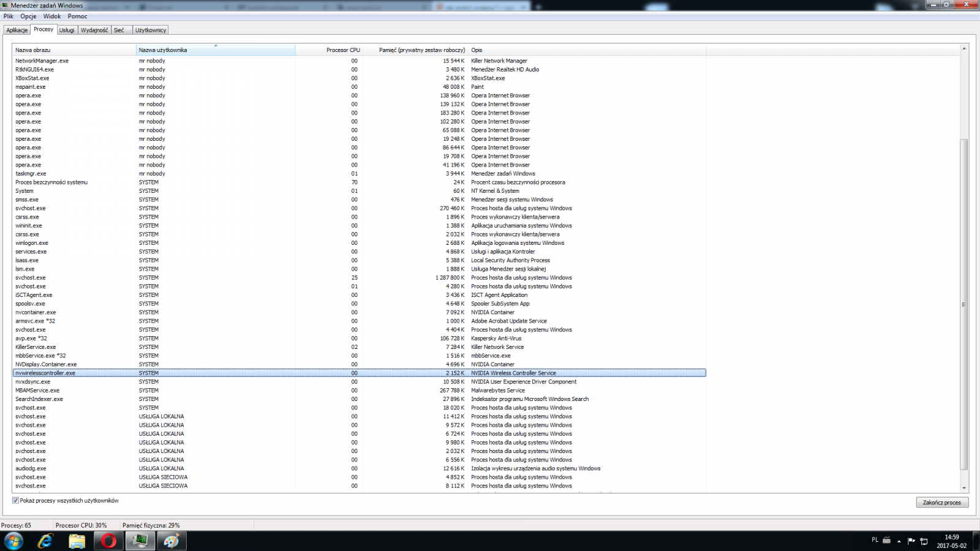This screenshot has width=980, height=551.
Task: Open the Widok menu
Action: pos(52,17)
